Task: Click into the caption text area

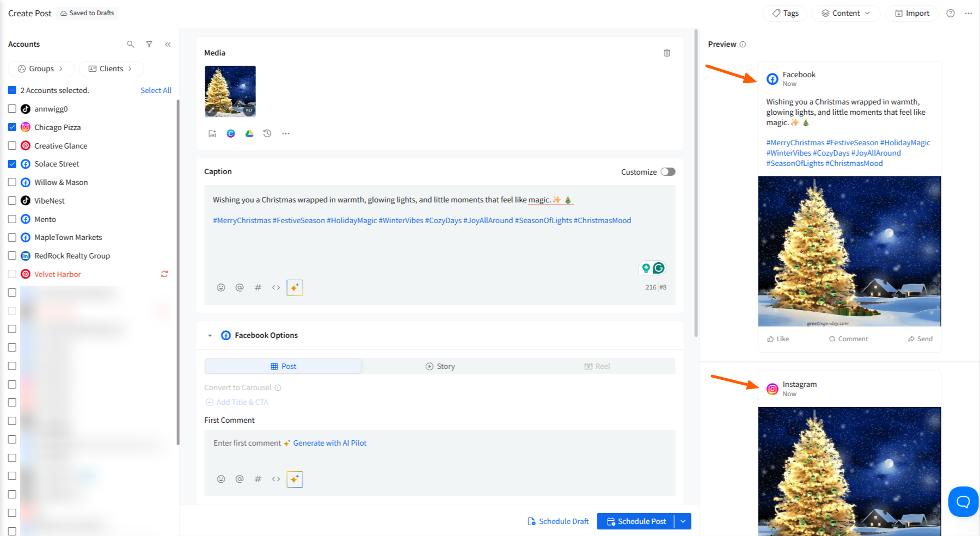Action: (440, 245)
